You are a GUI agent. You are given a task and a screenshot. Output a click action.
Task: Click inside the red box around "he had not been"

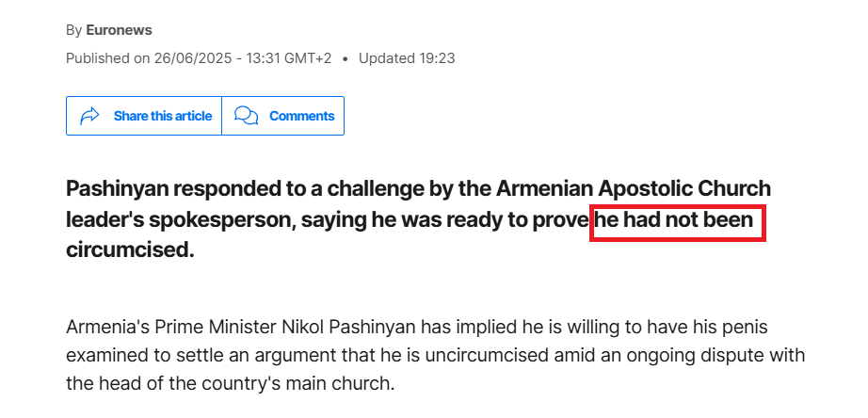(678, 222)
